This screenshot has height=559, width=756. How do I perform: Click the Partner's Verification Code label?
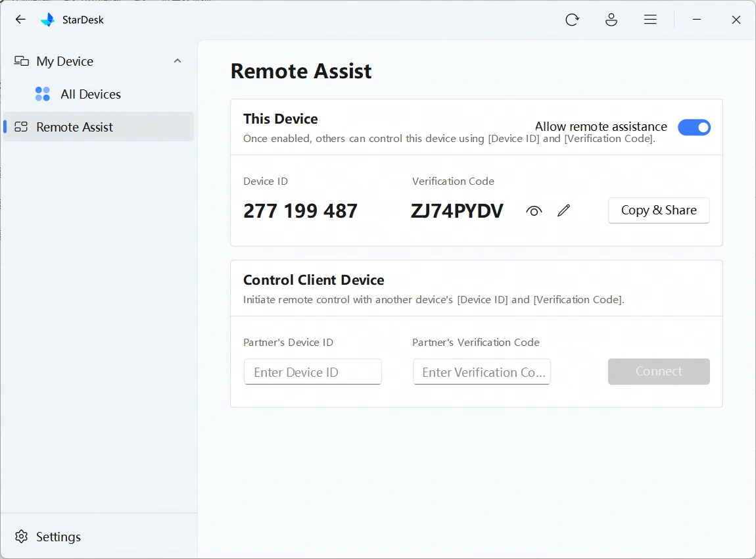click(x=475, y=343)
